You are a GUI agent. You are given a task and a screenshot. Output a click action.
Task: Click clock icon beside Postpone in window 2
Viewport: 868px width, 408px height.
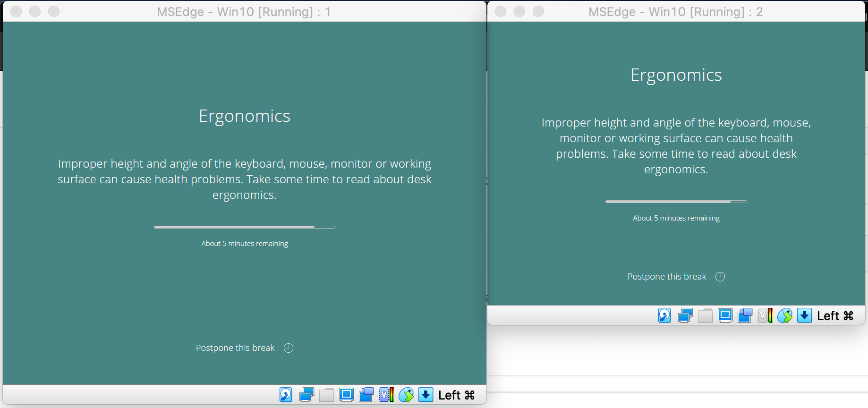coord(720,277)
